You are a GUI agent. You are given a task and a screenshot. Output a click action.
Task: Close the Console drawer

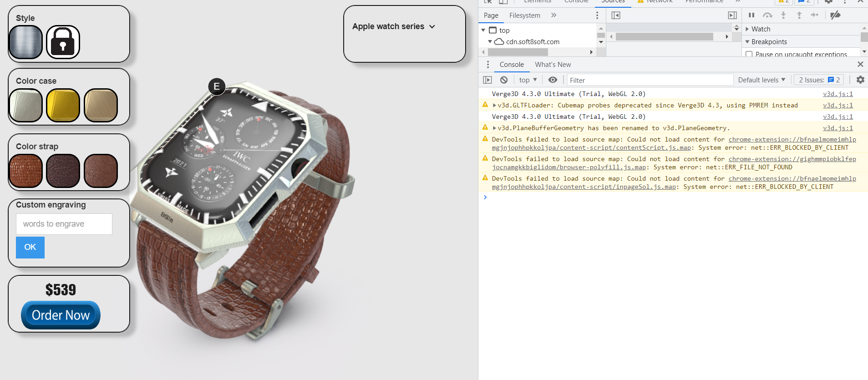tap(860, 64)
